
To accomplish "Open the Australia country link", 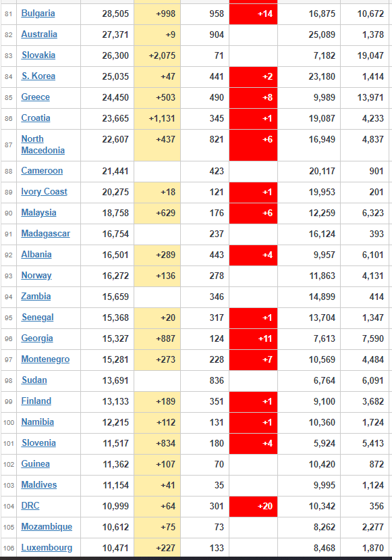I will pos(39,34).
